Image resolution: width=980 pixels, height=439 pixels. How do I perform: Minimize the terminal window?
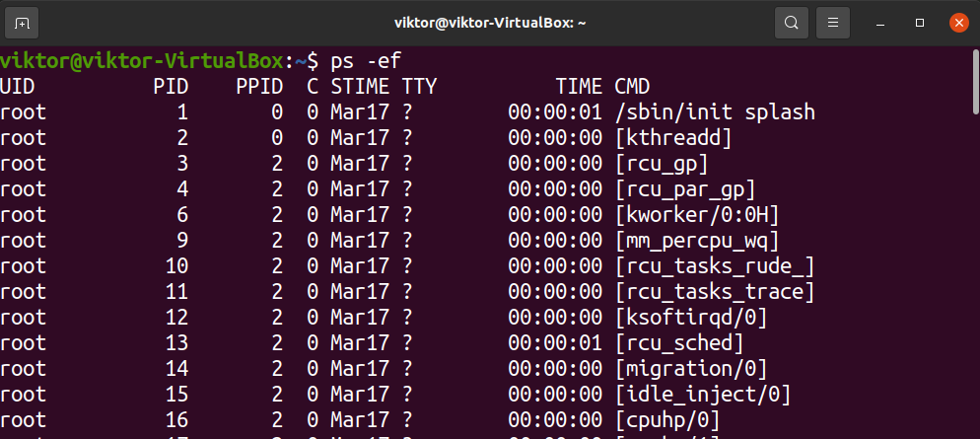point(880,23)
